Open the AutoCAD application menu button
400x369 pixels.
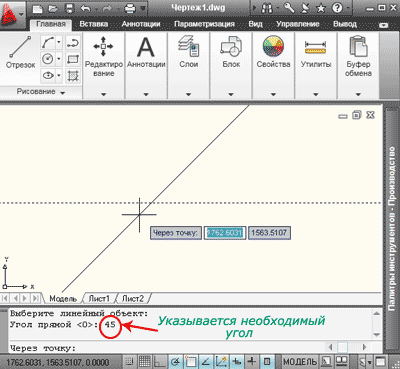[x=12, y=14]
